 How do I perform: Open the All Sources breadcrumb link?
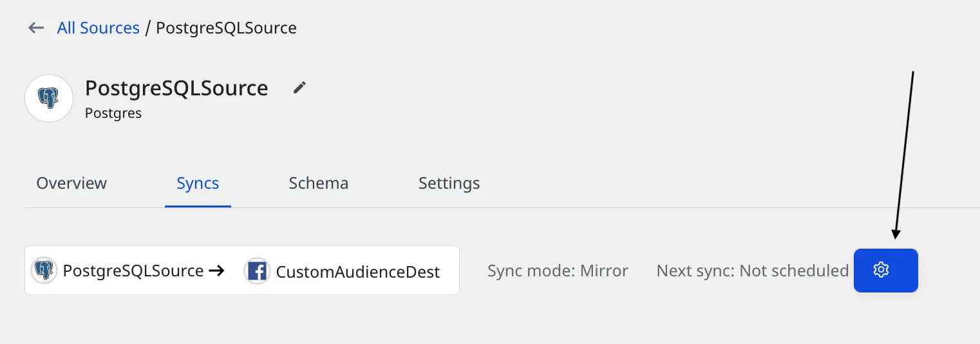pos(99,28)
